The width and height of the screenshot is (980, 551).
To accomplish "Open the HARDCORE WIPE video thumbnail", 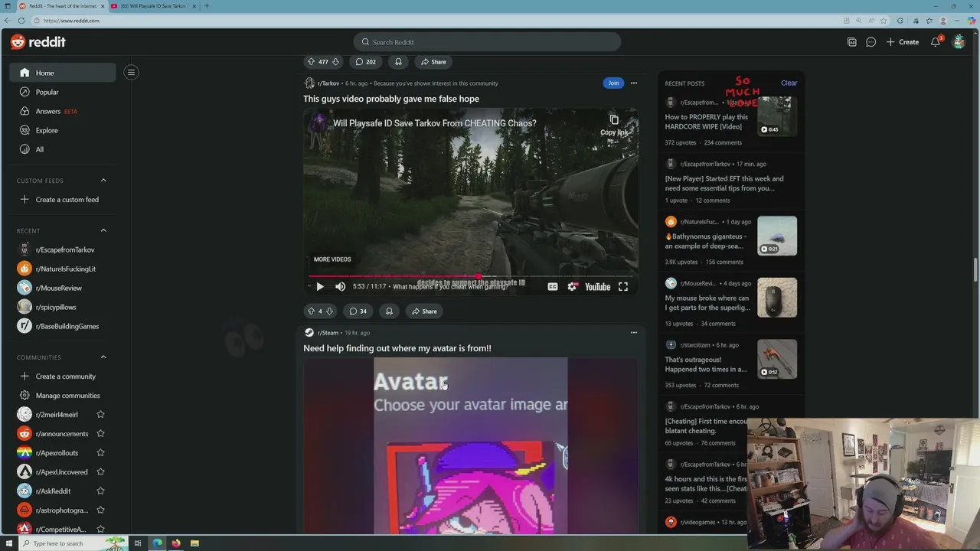I will pos(777,116).
